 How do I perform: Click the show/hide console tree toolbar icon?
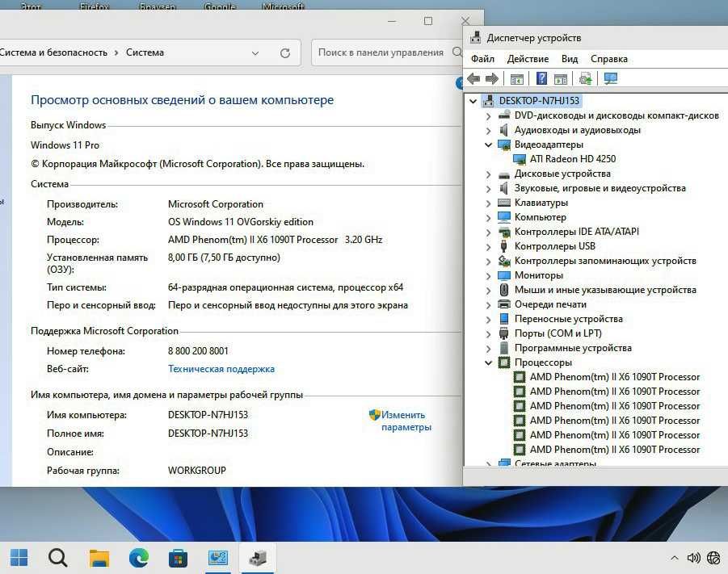tap(517, 79)
